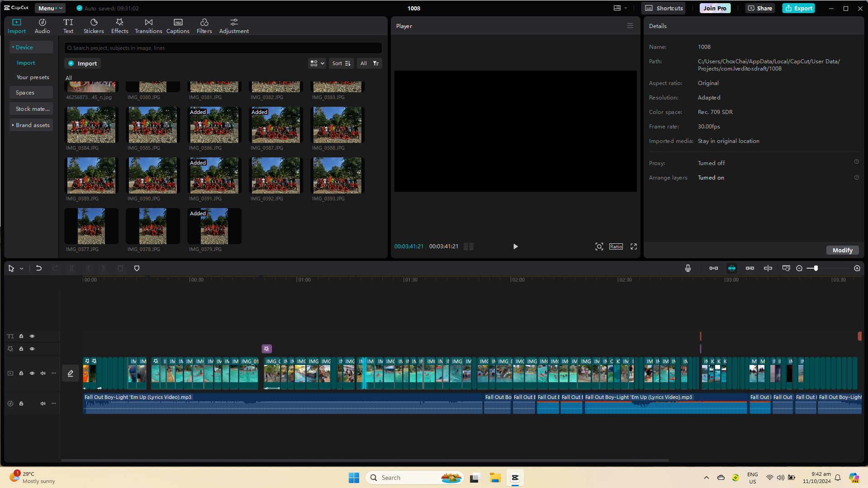868x488 pixels.
Task: Select Your presets in the sidebar
Action: [x=33, y=77]
